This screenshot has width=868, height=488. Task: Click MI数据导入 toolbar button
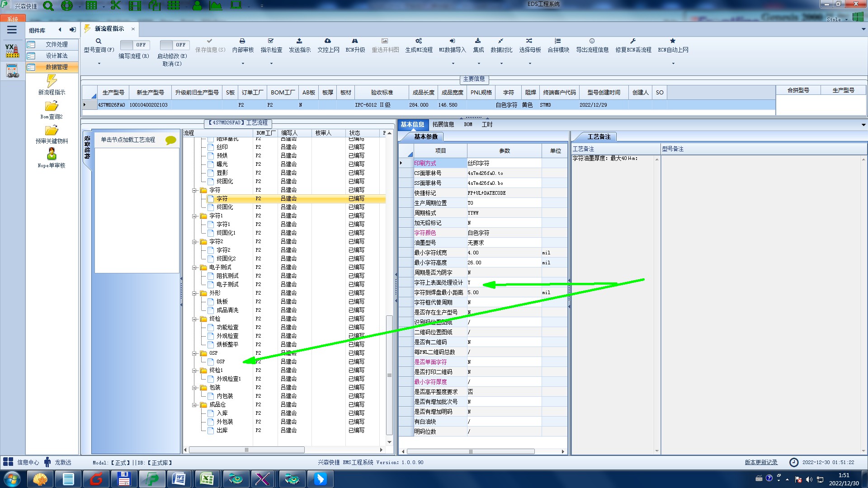pos(452,45)
